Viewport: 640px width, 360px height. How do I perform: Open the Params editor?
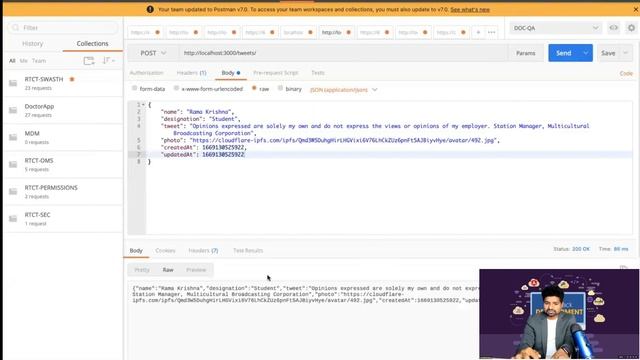point(526,53)
